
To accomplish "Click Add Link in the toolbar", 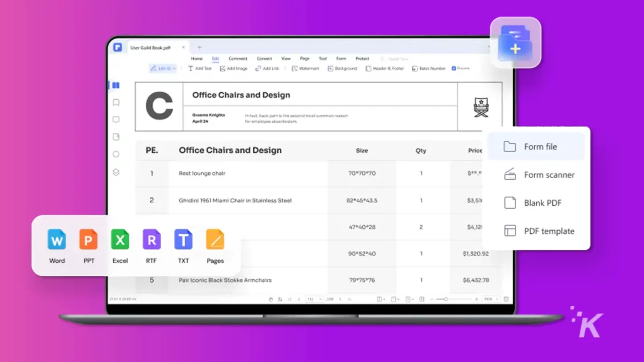I will click(267, 69).
